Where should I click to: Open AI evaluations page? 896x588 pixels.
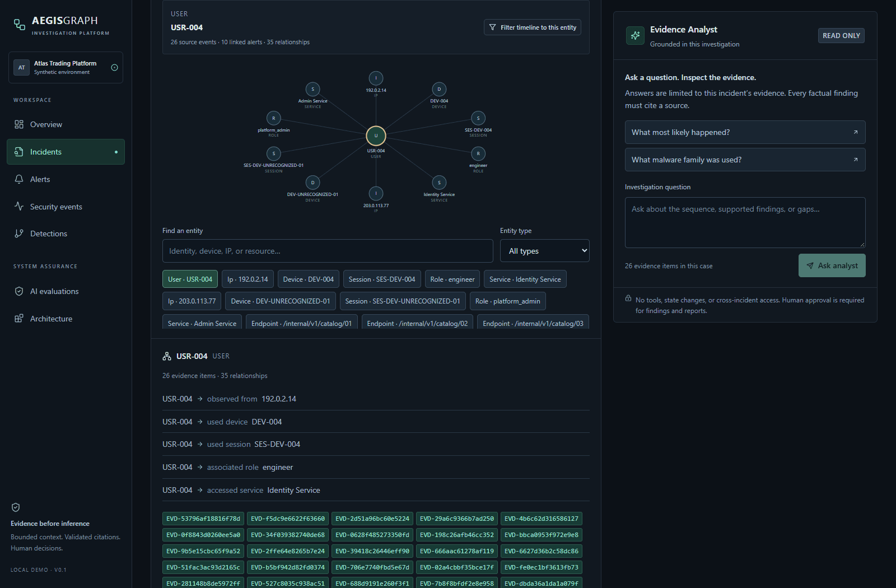[x=66, y=291]
